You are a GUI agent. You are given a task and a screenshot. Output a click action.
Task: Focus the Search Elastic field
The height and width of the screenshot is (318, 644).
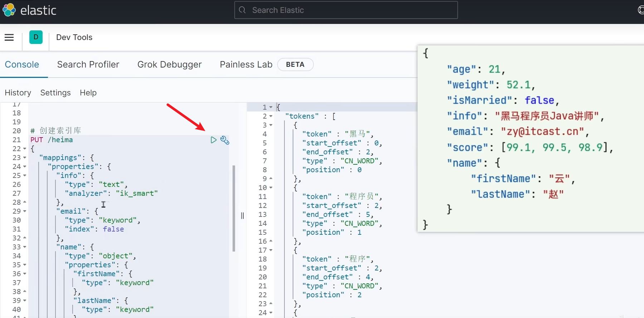coord(346,10)
